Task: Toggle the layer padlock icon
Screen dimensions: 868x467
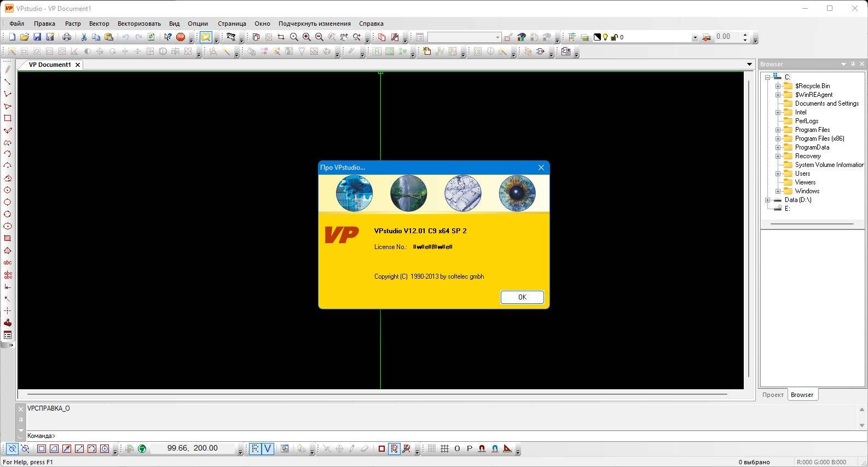Action: [614, 37]
